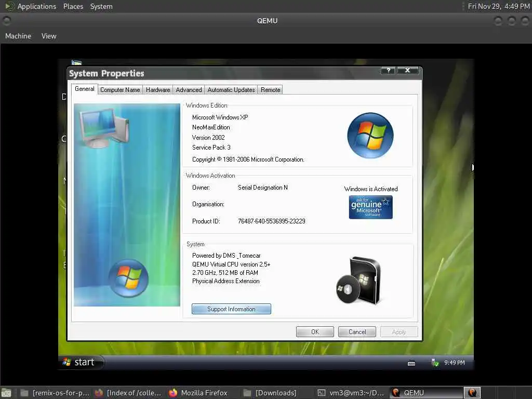Switch to the Computer Name tab
This screenshot has width=532, height=399.
point(120,90)
